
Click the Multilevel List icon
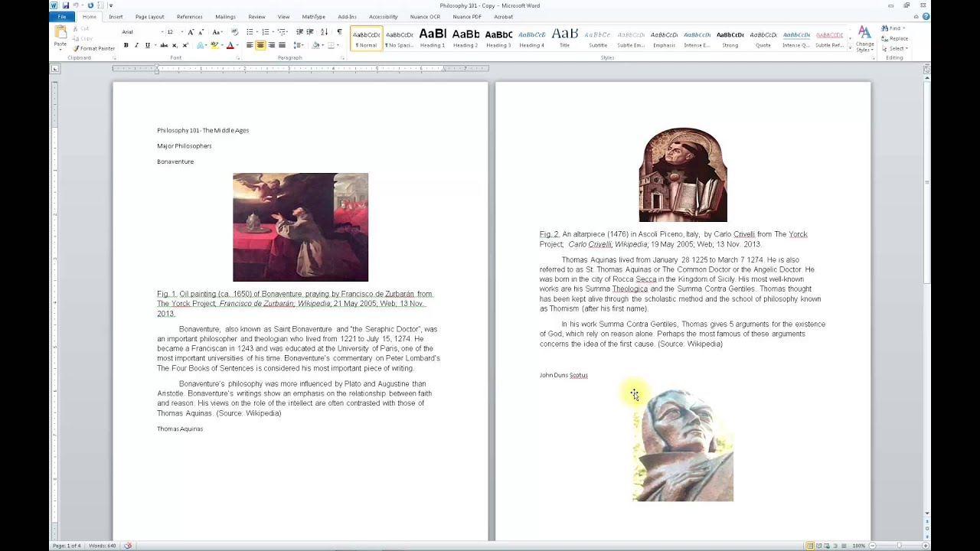283,32
